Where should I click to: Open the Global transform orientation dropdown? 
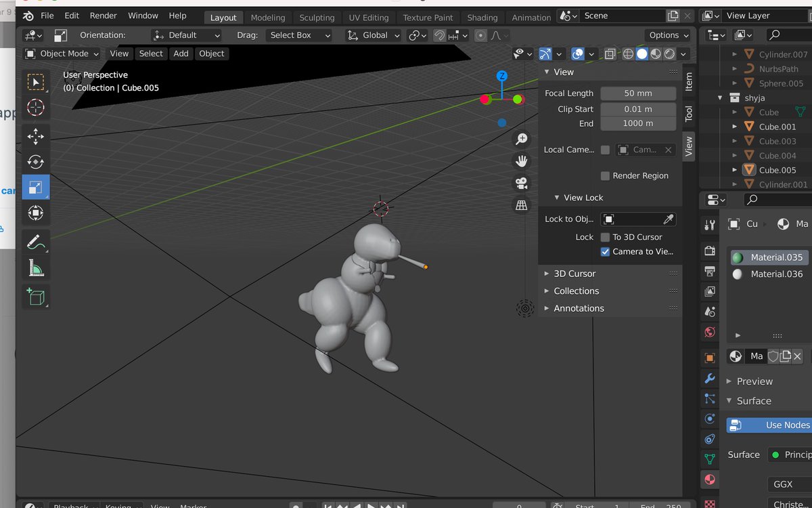click(x=374, y=35)
